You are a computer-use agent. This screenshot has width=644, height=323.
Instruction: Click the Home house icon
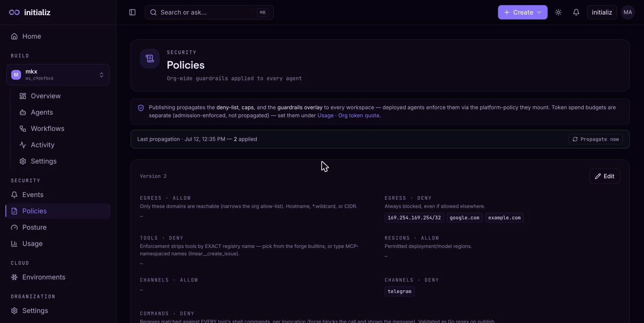15,36
